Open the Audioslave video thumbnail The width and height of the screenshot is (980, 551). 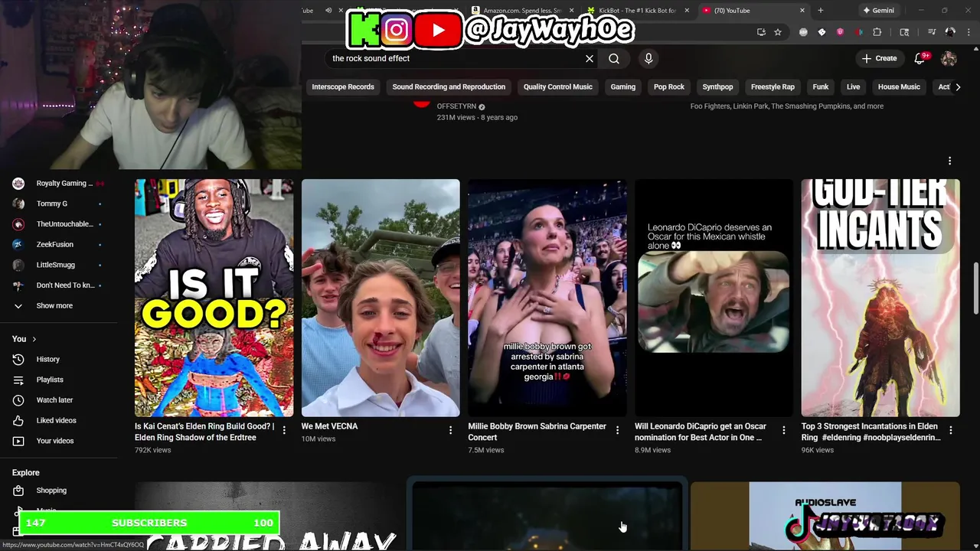coord(825,516)
